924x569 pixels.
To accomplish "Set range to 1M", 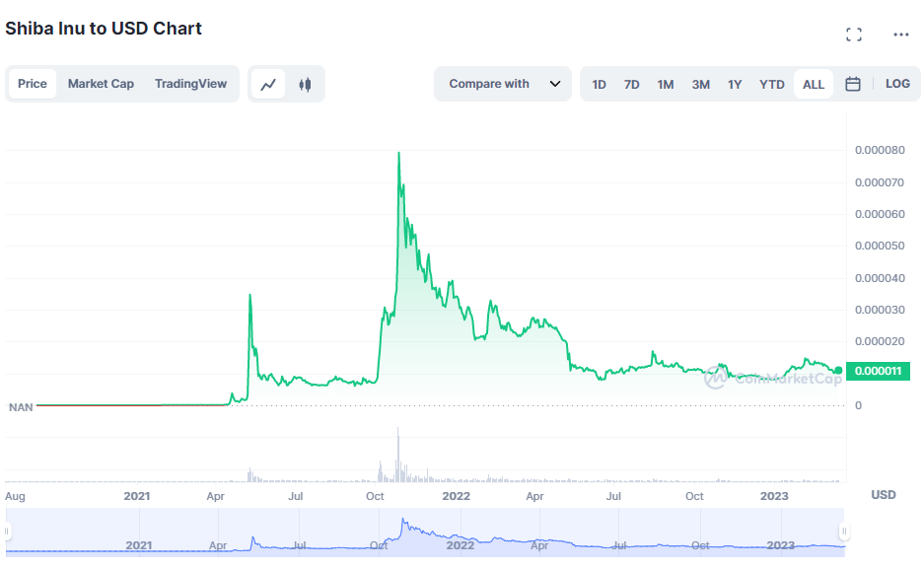I will click(x=666, y=84).
